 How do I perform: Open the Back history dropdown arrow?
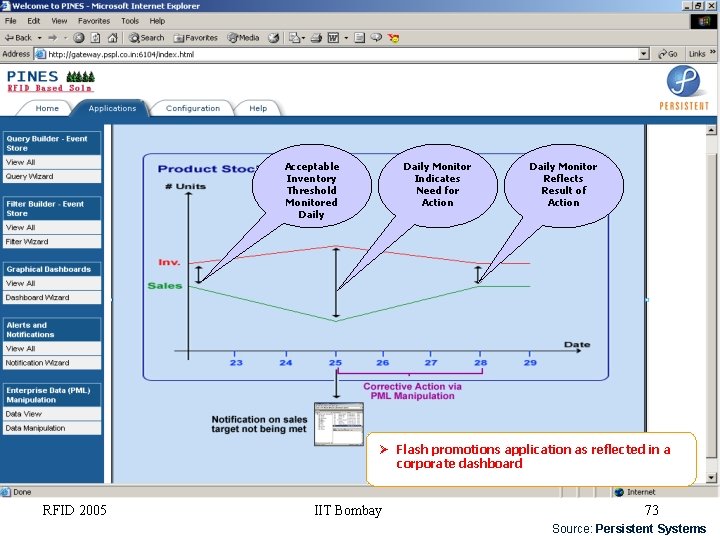(x=39, y=38)
